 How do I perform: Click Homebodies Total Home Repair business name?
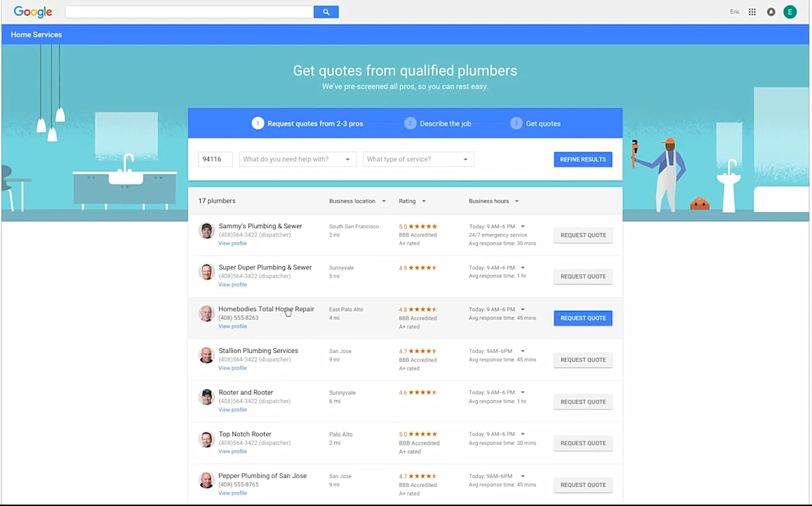(x=266, y=309)
